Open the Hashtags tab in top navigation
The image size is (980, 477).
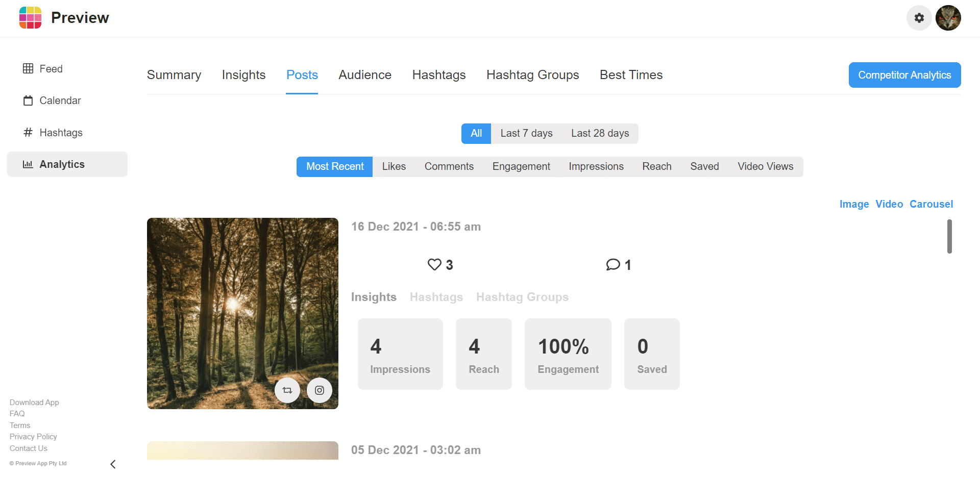[439, 75]
